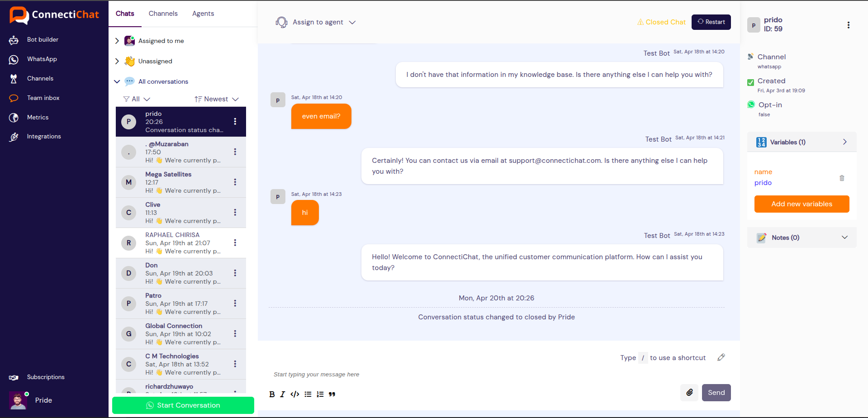Open Assign to agent dropdown
868x418 pixels.
[316, 22]
